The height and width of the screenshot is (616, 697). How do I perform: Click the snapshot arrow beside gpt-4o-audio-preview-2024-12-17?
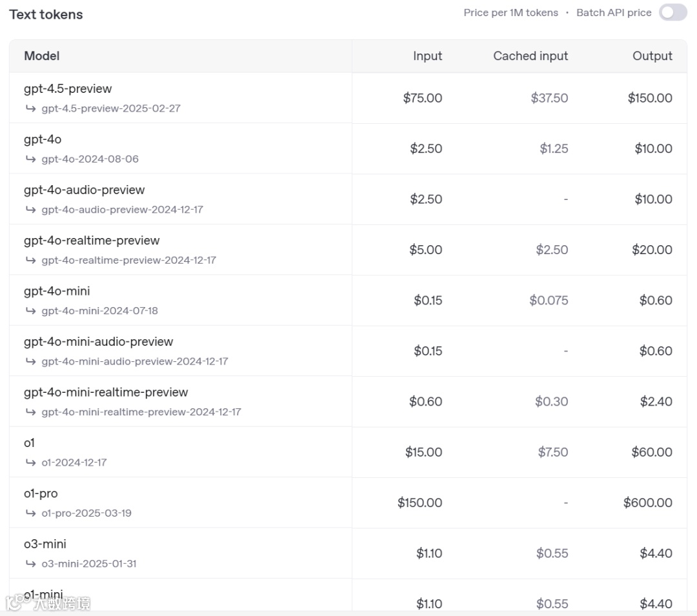pos(30,210)
